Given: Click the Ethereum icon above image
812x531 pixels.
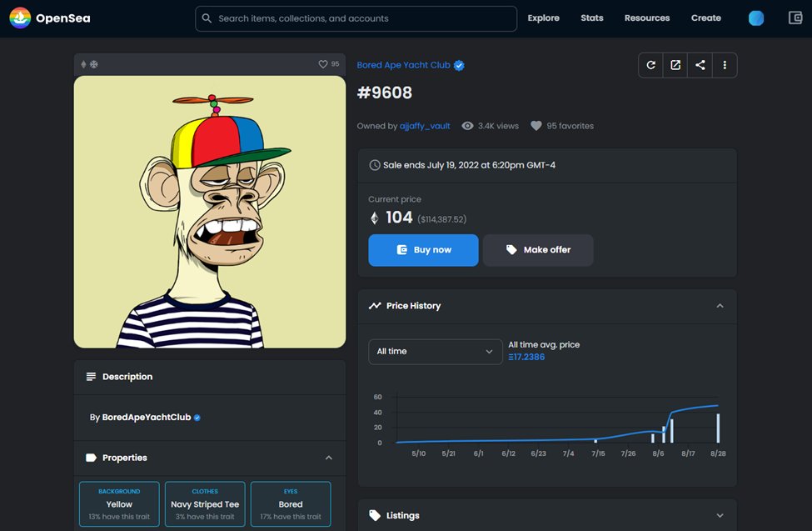Looking at the screenshot, I should (x=83, y=64).
